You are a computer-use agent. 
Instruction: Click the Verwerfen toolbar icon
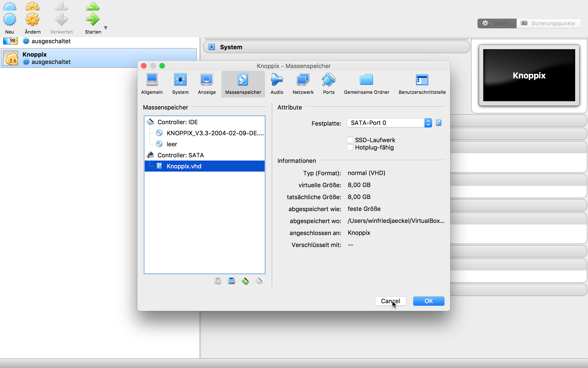point(61,20)
